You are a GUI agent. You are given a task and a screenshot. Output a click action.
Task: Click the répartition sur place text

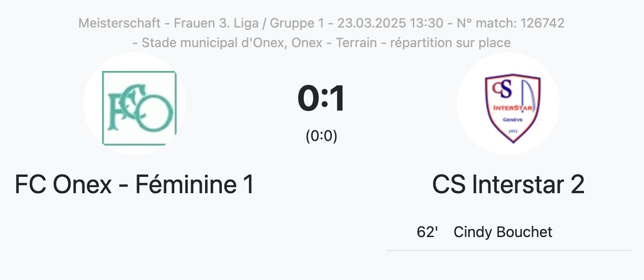450,42
